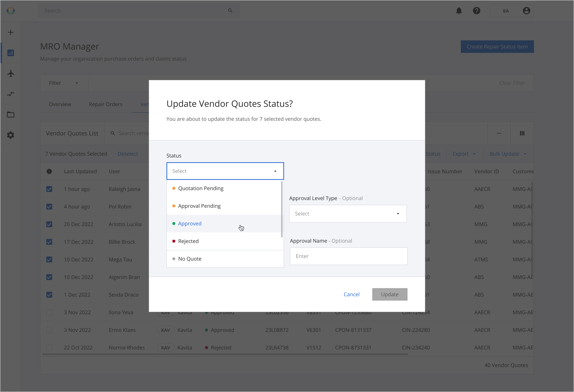Open the compare arrows icon in sidebar

point(11,94)
